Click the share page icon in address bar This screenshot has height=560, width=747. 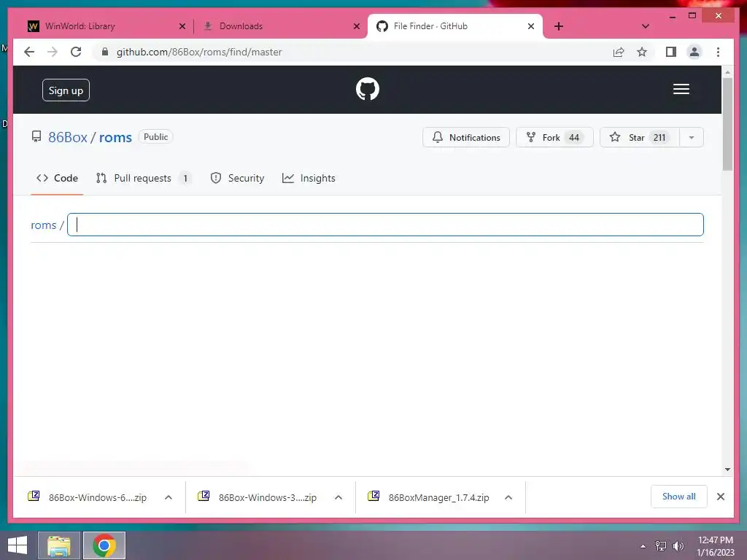tap(619, 52)
